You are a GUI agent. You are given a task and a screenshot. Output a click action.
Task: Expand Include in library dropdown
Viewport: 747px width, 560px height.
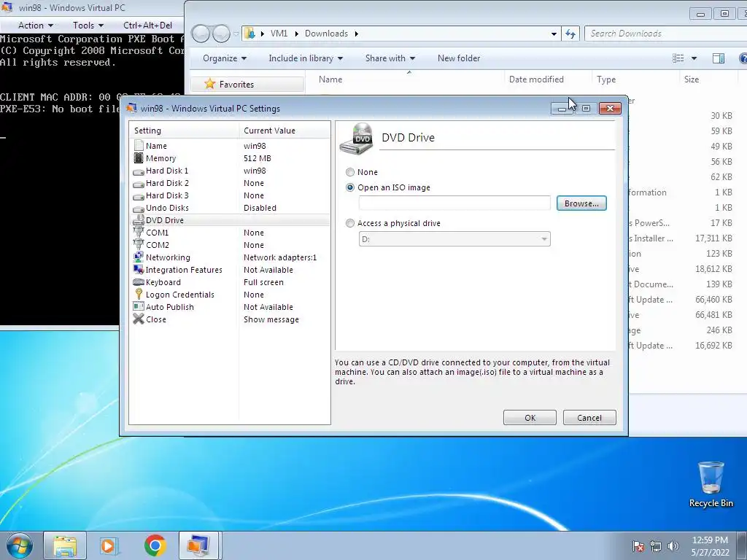pos(306,58)
